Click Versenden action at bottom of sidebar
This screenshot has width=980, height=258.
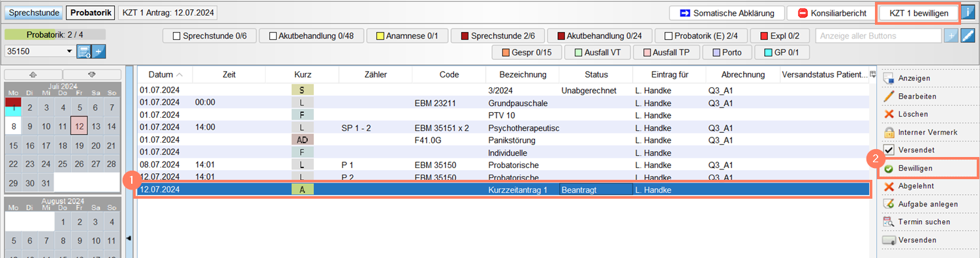[917, 240]
